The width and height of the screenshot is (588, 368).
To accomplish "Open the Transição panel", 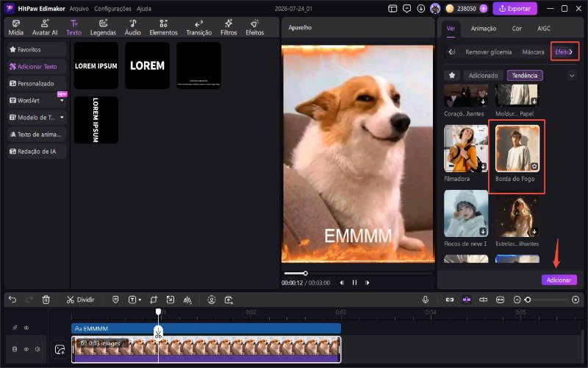I will click(198, 27).
